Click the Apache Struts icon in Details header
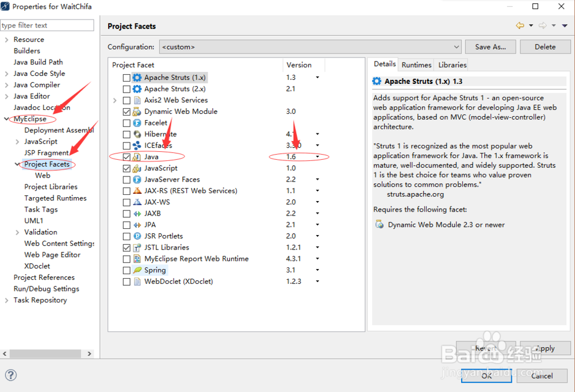This screenshot has width=575, height=392. tap(377, 81)
